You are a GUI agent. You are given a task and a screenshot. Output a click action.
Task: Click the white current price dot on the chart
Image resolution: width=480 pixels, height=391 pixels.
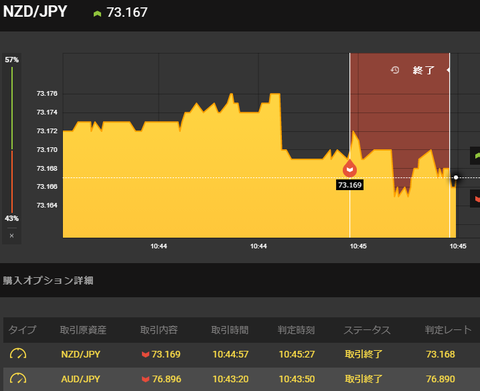456,177
